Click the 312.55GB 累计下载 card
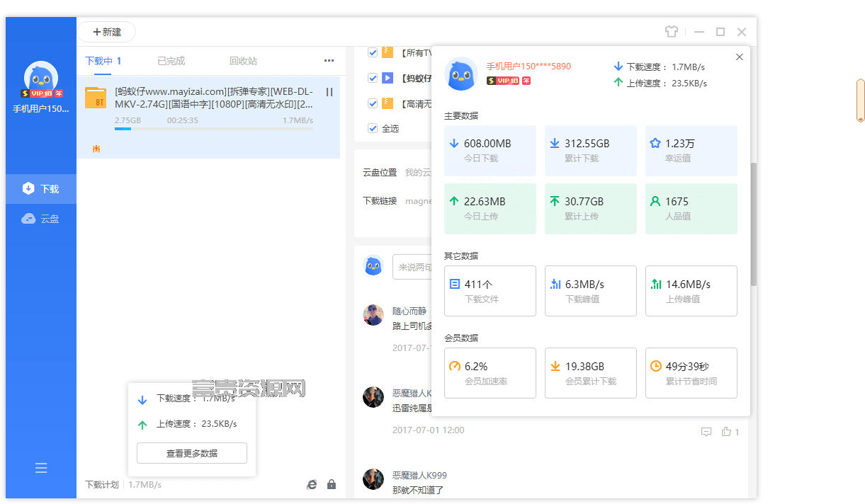 pos(591,151)
